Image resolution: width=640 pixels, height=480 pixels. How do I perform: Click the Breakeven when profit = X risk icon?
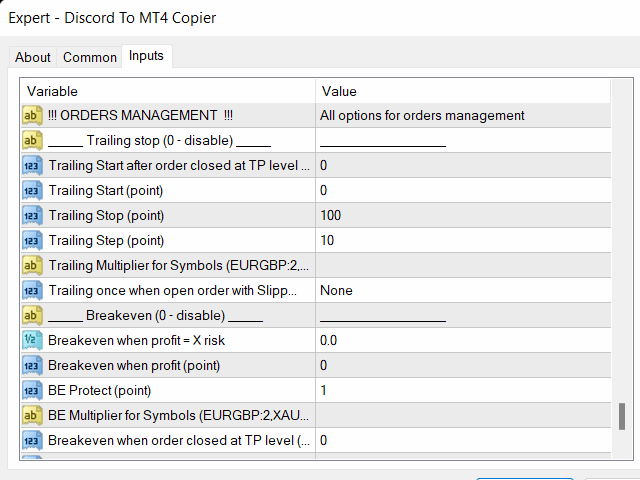(32, 340)
